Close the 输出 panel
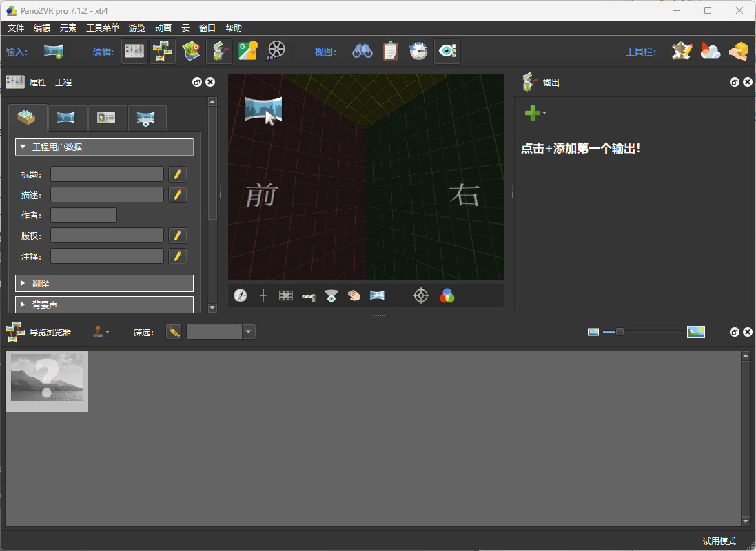The image size is (756, 551). click(x=748, y=82)
